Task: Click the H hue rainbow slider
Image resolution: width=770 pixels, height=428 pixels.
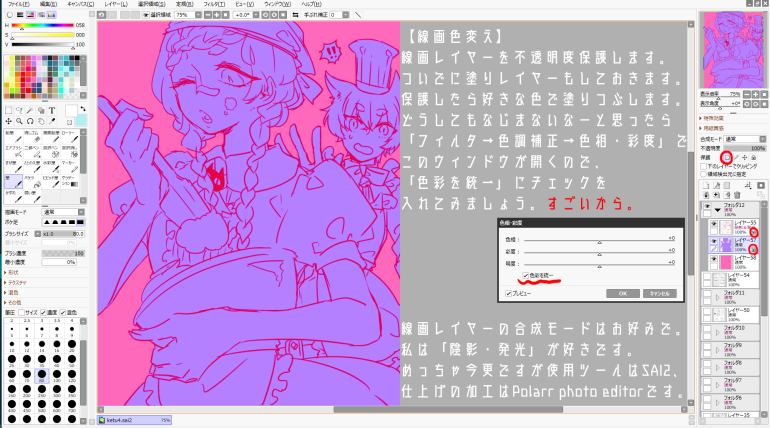Action: click(x=42, y=25)
